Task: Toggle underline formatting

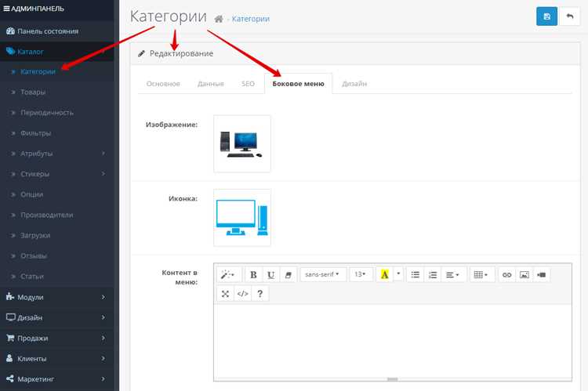Action: (x=270, y=275)
